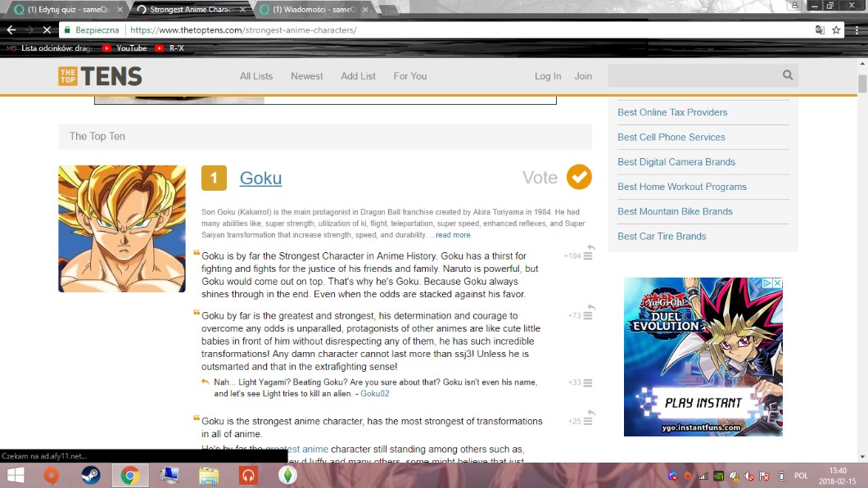Open comment options beside the +33 reply
This screenshot has height=488, width=868.
click(588, 382)
